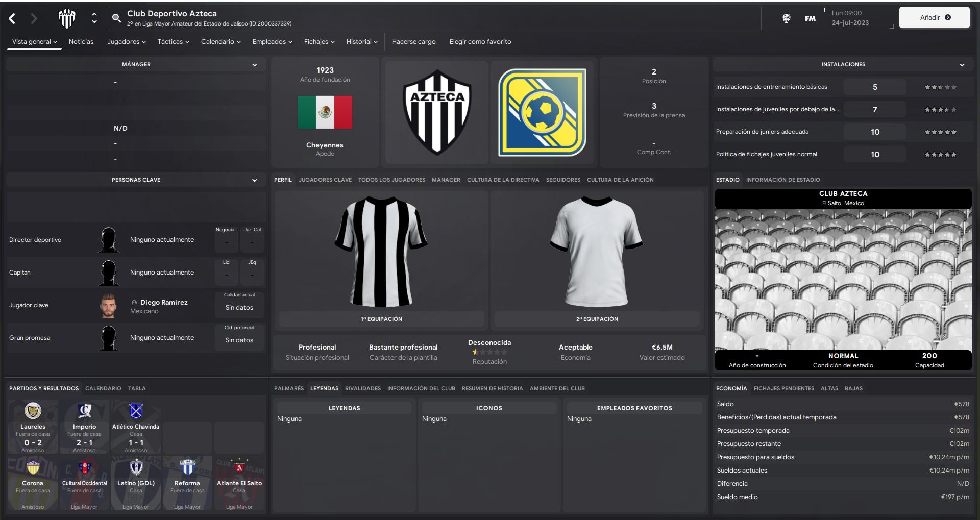980x520 pixels.
Task: Open the Noticias menu
Action: point(81,42)
